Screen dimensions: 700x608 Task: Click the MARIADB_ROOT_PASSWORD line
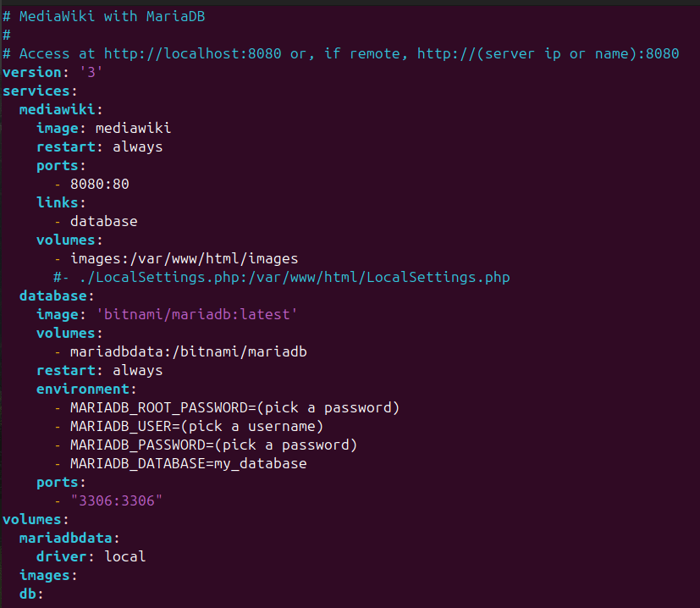pyautogui.click(x=234, y=407)
